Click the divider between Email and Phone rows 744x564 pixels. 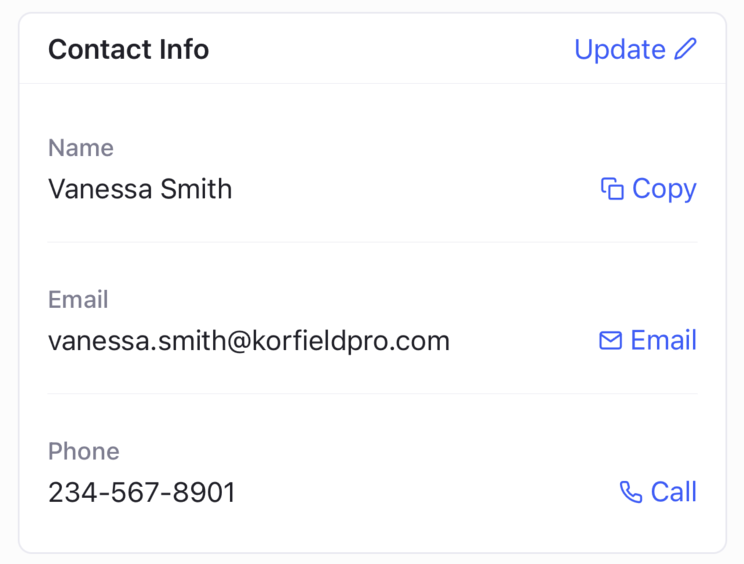click(372, 393)
